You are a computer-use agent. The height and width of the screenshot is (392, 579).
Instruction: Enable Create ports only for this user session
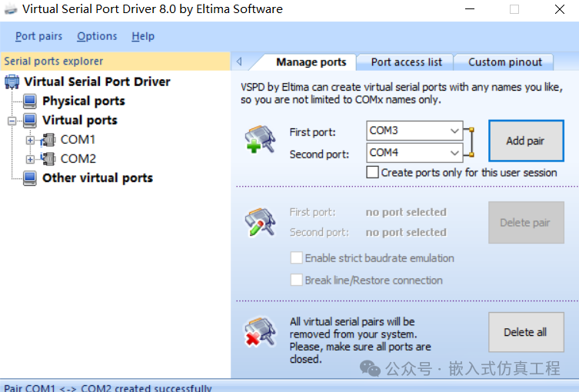click(372, 172)
